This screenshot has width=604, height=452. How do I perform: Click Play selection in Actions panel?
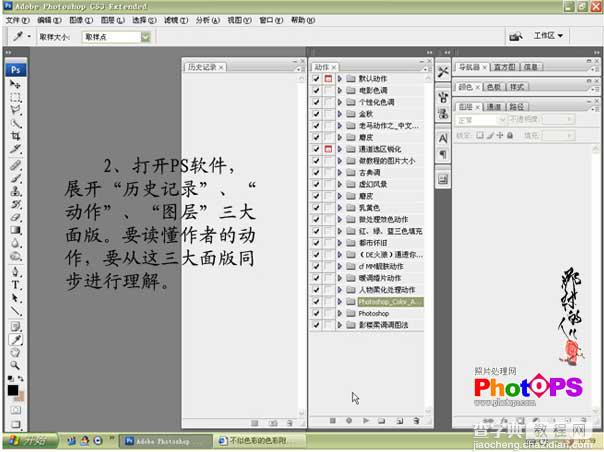[x=366, y=421]
